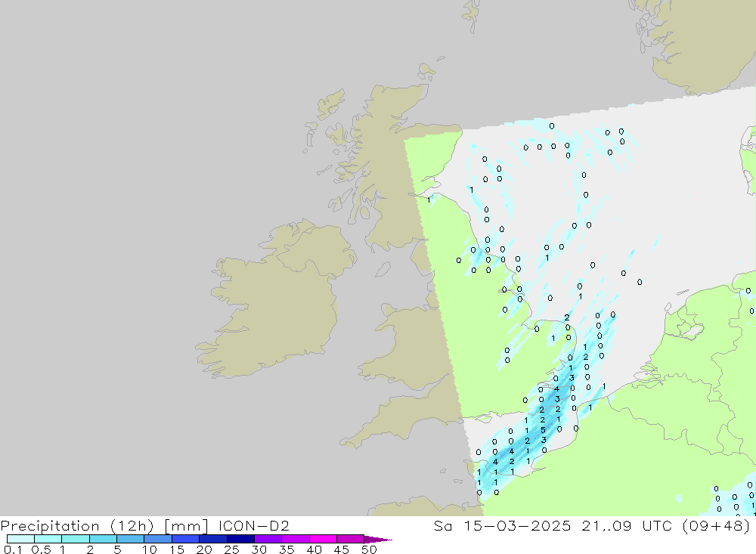756x554 pixels.
Task: Pick the 10–15 mm blue legend swatch
Action: point(158,539)
